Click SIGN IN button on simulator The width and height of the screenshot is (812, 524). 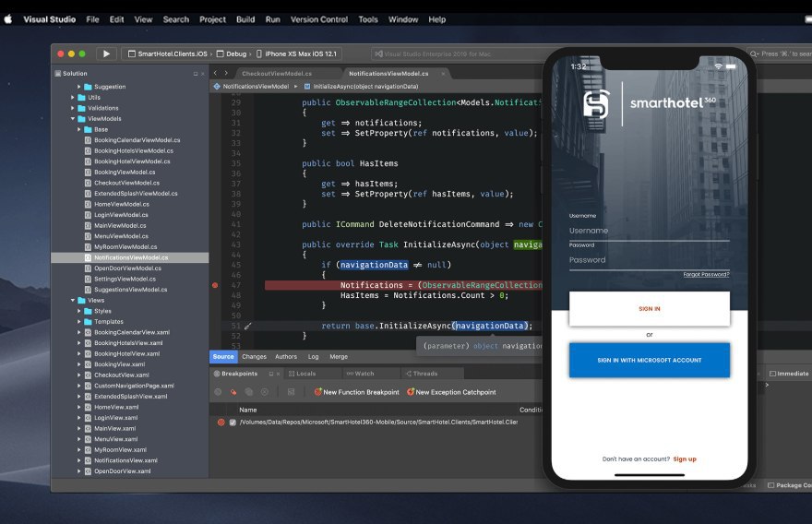coord(650,309)
